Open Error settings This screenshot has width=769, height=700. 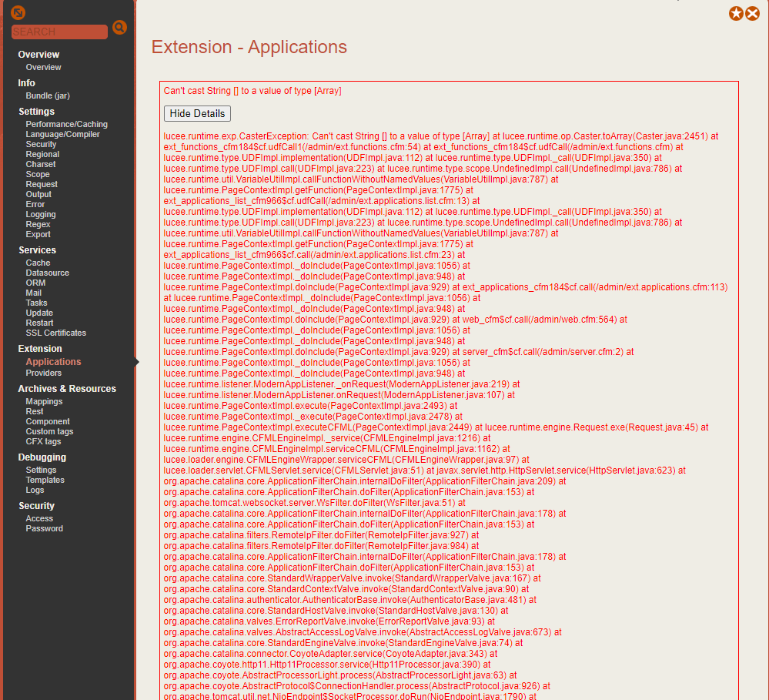tap(35, 204)
